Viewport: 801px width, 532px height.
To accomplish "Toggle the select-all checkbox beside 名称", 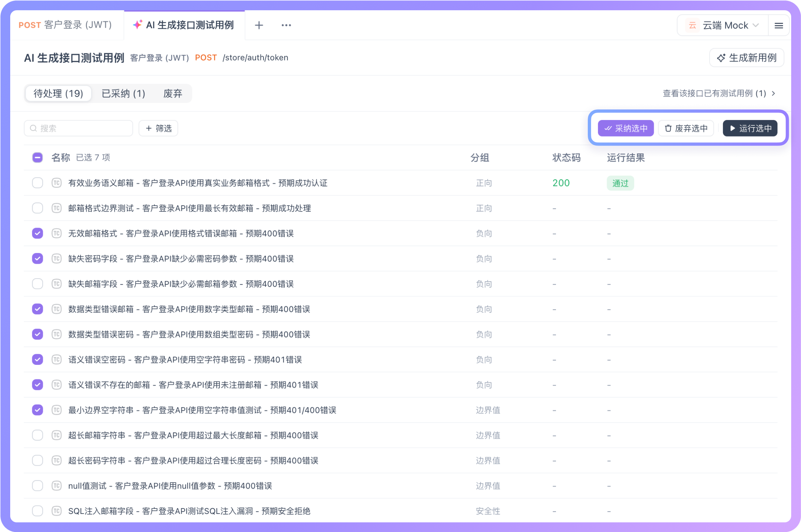I will pos(37,158).
